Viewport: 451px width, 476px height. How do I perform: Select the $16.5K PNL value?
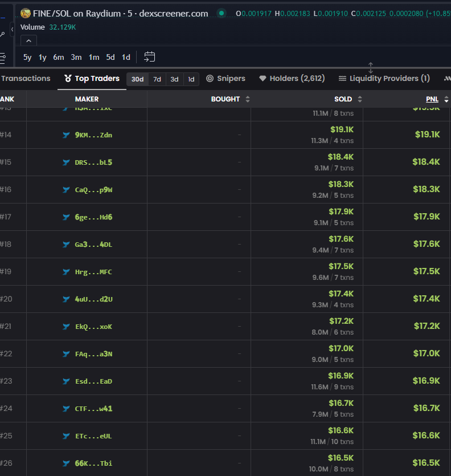click(x=426, y=463)
